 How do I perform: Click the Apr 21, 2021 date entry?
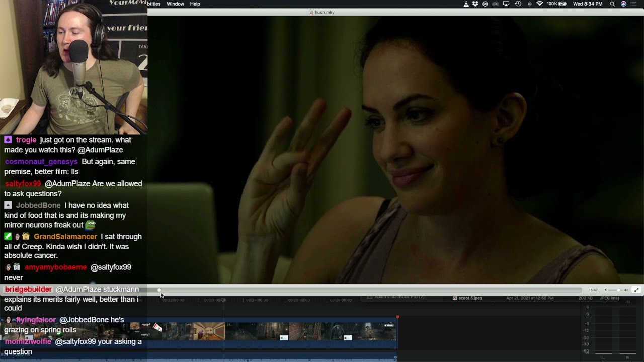coord(530,298)
